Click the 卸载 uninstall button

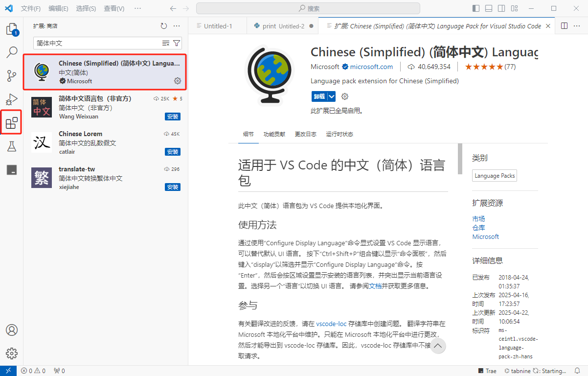tap(319, 96)
